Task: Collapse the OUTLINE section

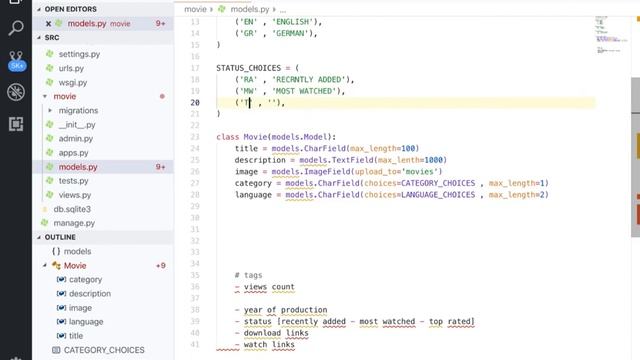Action: coord(40,237)
